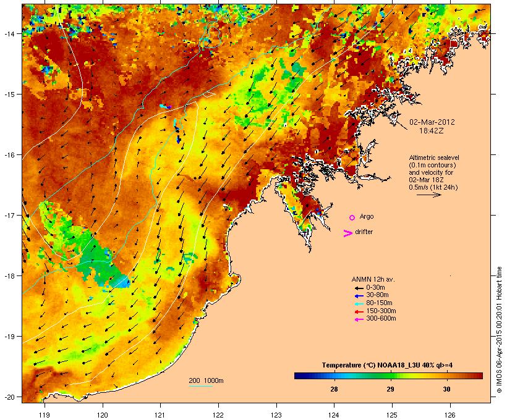
Task: Click the date text 02-Mar-2012
Action: pos(432,122)
